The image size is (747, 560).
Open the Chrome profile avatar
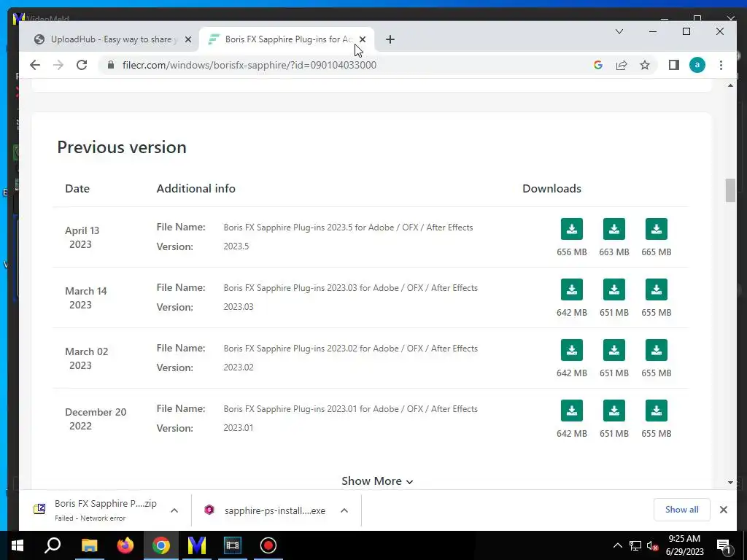coord(697,65)
